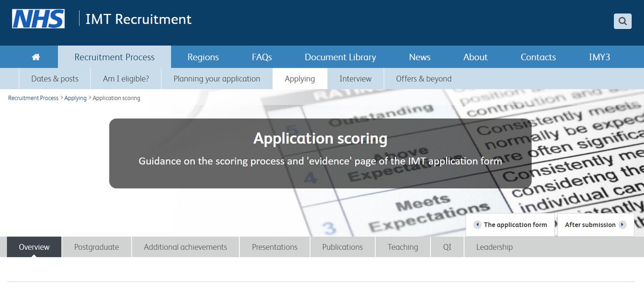Switch to the Postgraduate tab

(x=97, y=247)
